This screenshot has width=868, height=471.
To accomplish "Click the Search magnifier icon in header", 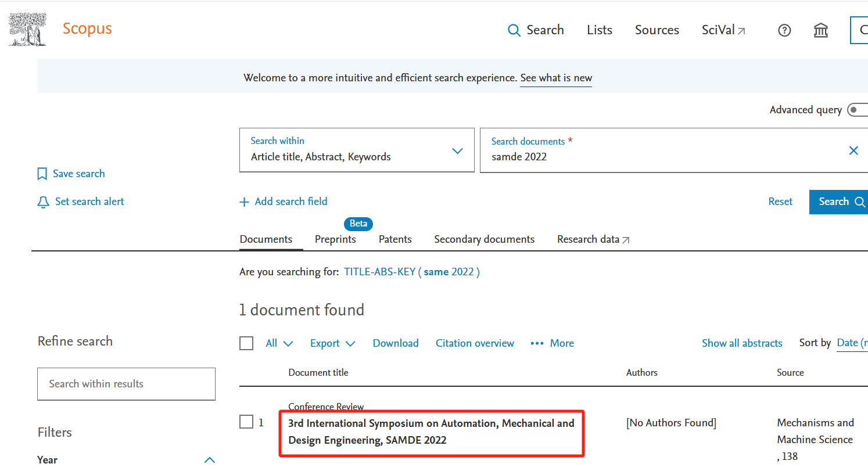I will coord(514,30).
